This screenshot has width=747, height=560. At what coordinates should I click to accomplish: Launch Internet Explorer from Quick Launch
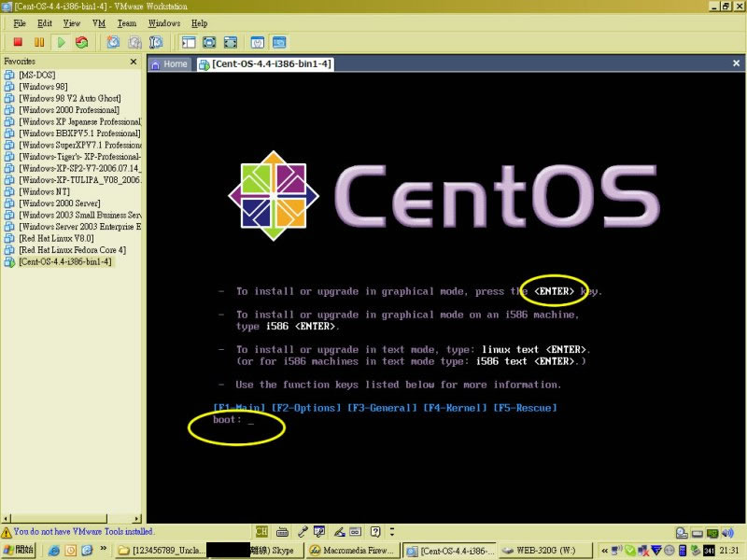click(x=54, y=551)
